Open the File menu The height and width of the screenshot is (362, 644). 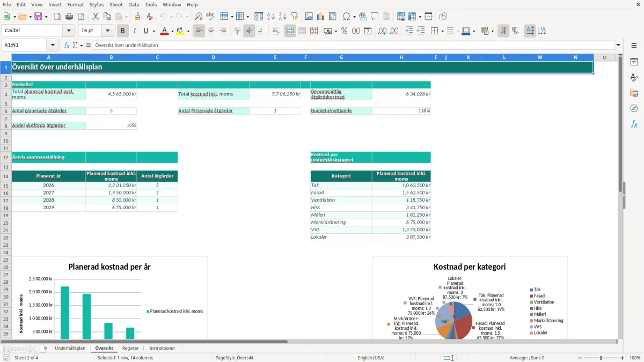[x=7, y=4]
